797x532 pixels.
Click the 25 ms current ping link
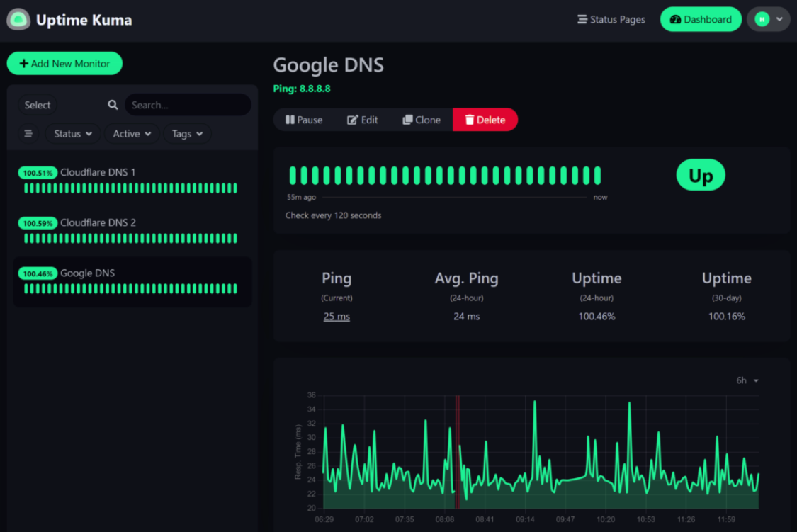337,317
